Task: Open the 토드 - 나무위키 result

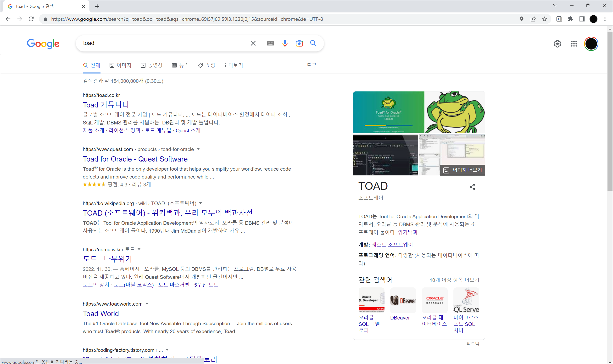Action: pos(107,259)
